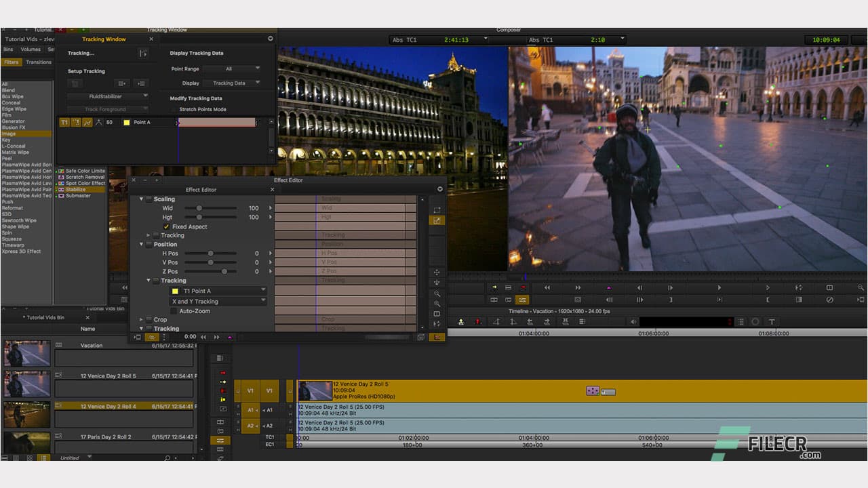Select the Stabilize effect in the list
868x488 pixels.
(81, 189)
